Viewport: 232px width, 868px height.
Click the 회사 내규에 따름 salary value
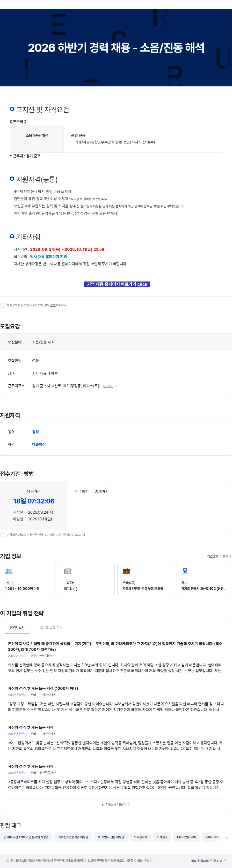45,373
